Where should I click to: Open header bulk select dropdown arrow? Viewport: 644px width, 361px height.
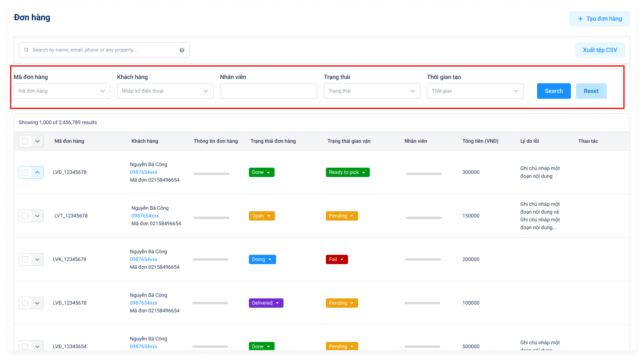click(37, 141)
